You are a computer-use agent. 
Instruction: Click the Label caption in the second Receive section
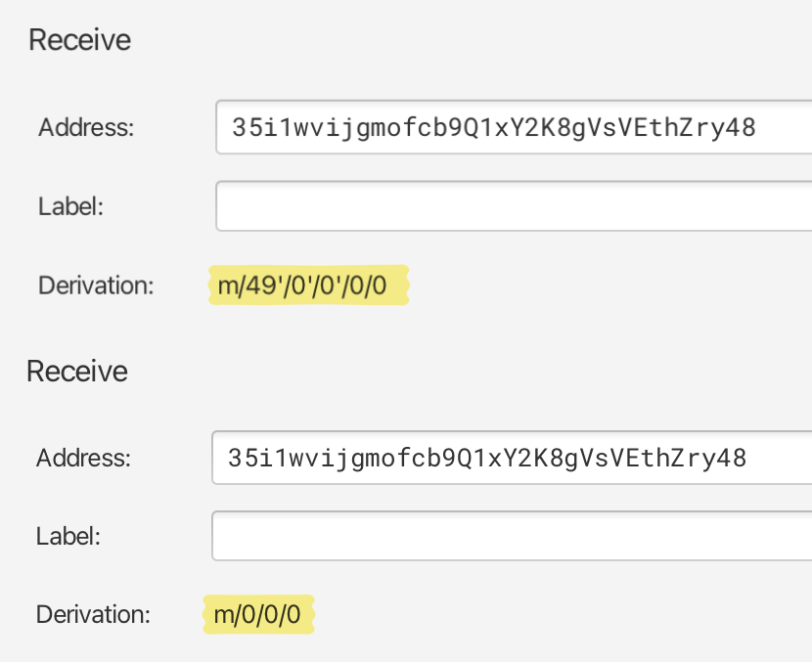tap(68, 536)
